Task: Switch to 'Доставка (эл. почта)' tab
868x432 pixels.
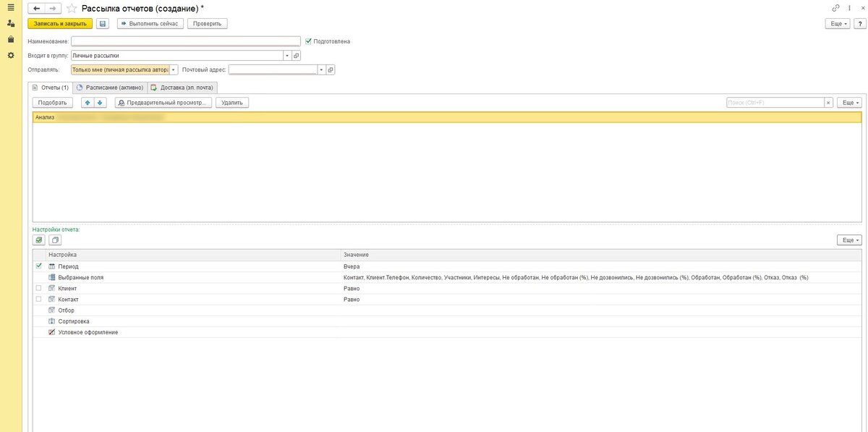Action: 182,88
